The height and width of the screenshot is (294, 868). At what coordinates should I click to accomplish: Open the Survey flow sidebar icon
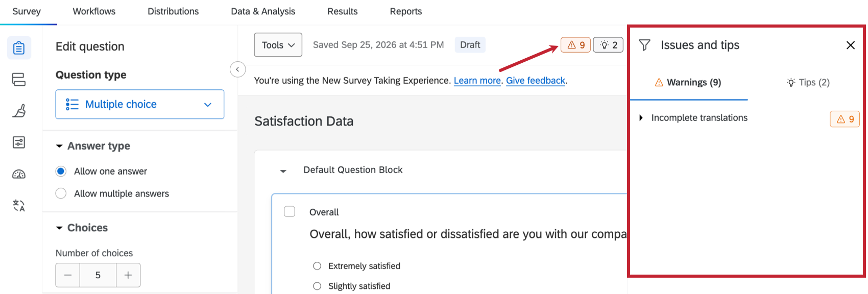(19, 80)
